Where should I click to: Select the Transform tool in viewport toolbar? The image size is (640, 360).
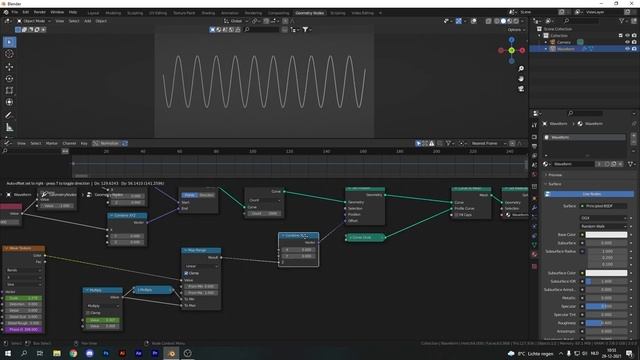9,102
